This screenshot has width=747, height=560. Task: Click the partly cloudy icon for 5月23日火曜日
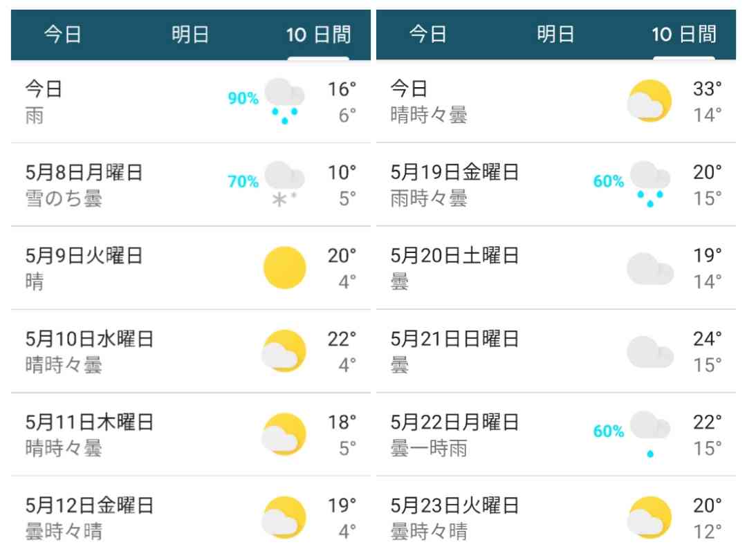[x=649, y=518]
